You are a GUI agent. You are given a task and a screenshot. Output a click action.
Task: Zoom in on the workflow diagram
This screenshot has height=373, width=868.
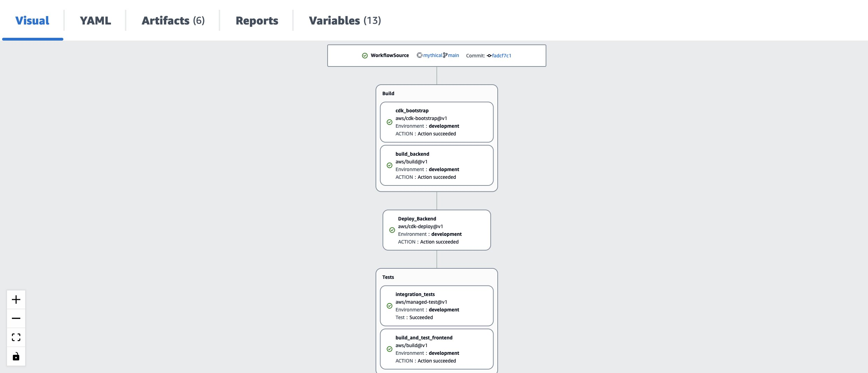point(16,299)
